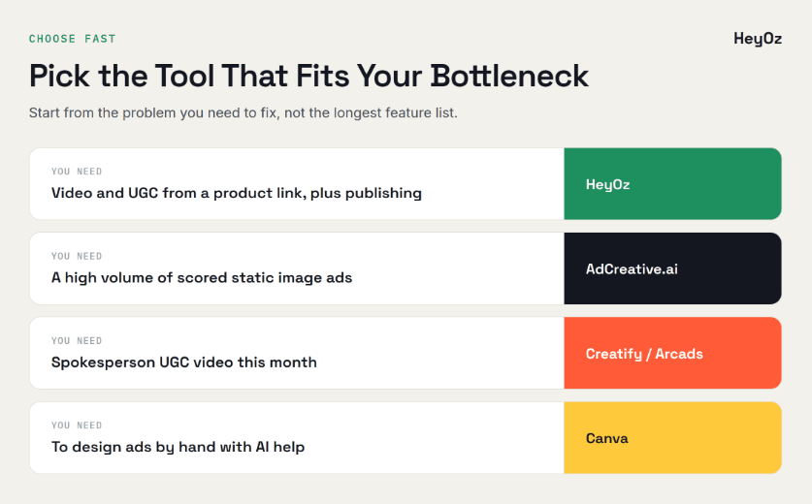The image size is (812, 504).
Task: Click the subtitle about the longest feature list
Action: [x=244, y=112]
